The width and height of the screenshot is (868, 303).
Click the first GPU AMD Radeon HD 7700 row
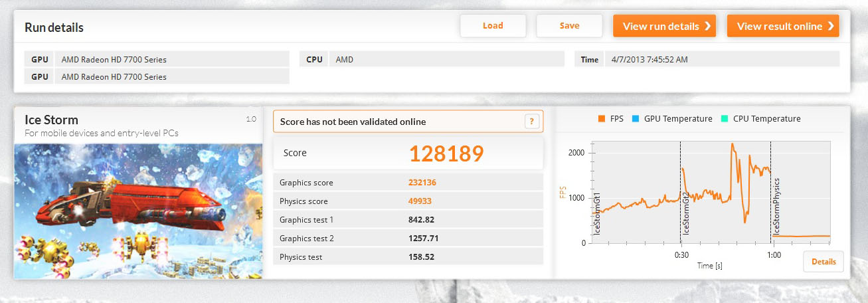[157, 59]
